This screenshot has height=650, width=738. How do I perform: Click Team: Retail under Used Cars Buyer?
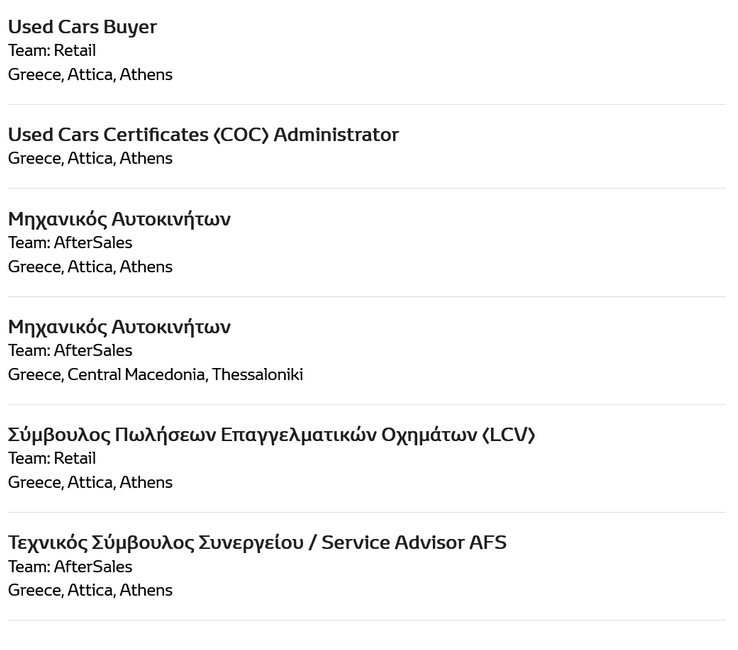pyautogui.click(x=52, y=50)
